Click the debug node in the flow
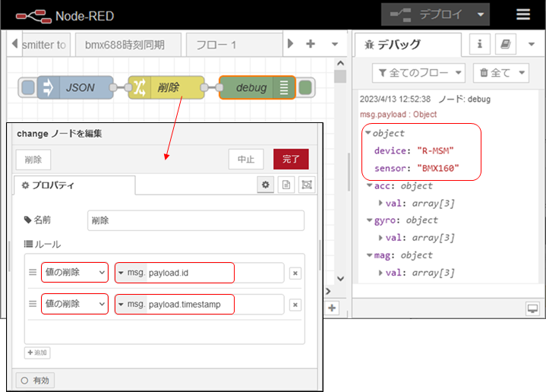This screenshot has height=392, width=546. [x=251, y=87]
